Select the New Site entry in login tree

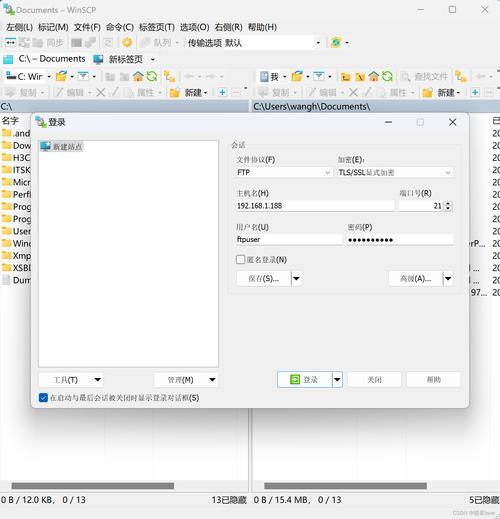coord(61,146)
